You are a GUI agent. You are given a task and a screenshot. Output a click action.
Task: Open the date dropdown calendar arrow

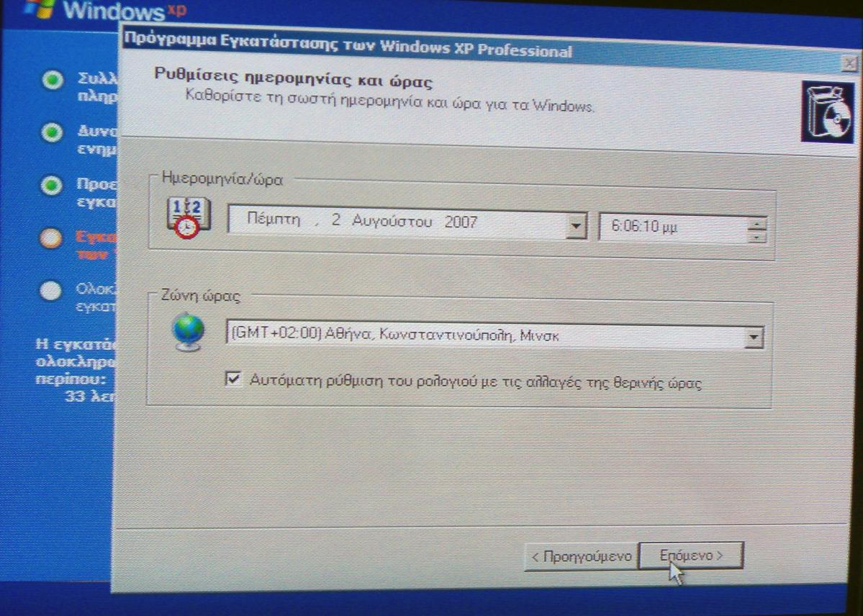click(575, 226)
